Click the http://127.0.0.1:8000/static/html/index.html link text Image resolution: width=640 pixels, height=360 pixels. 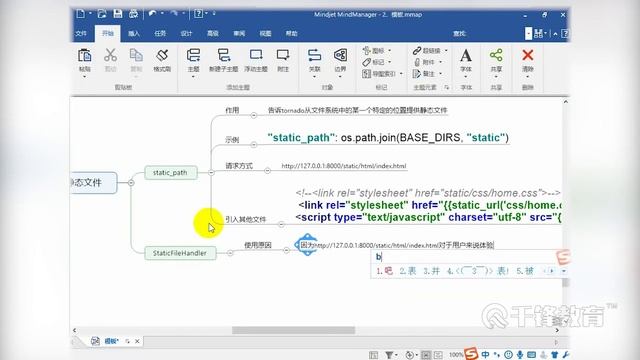point(344,166)
